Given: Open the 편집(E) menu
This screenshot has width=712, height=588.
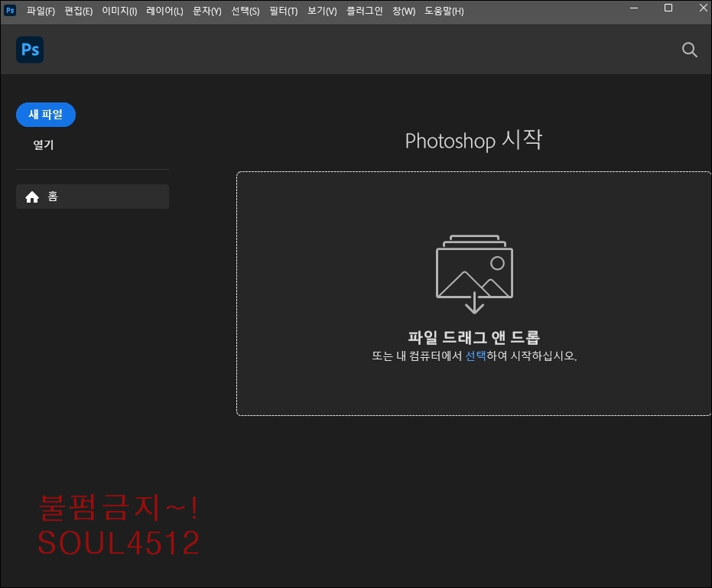Looking at the screenshot, I should (79, 11).
